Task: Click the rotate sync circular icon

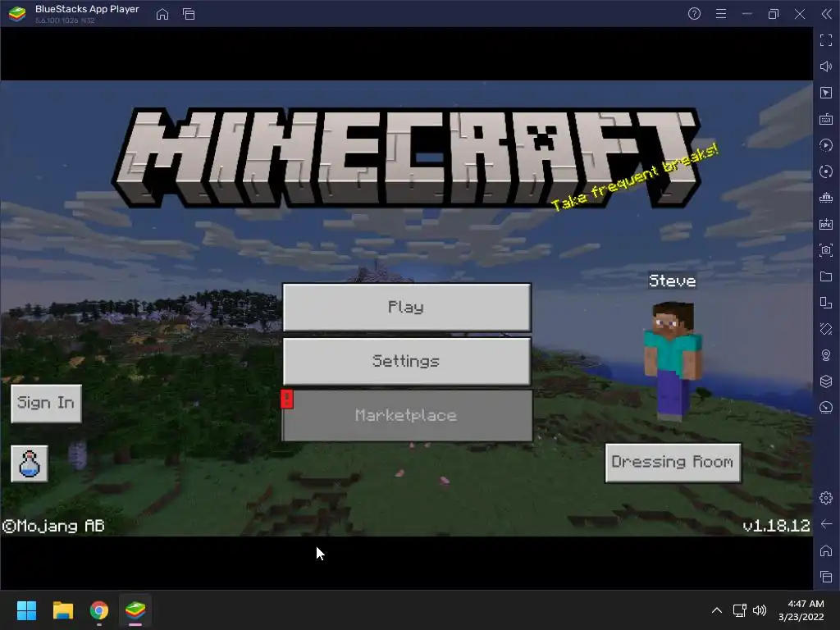Action: point(825,171)
